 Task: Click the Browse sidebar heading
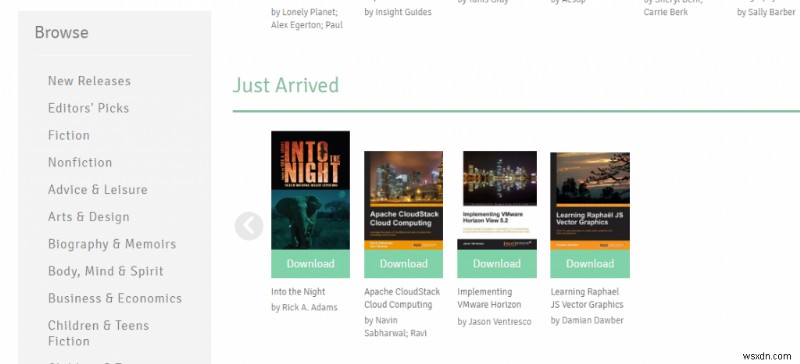(61, 33)
